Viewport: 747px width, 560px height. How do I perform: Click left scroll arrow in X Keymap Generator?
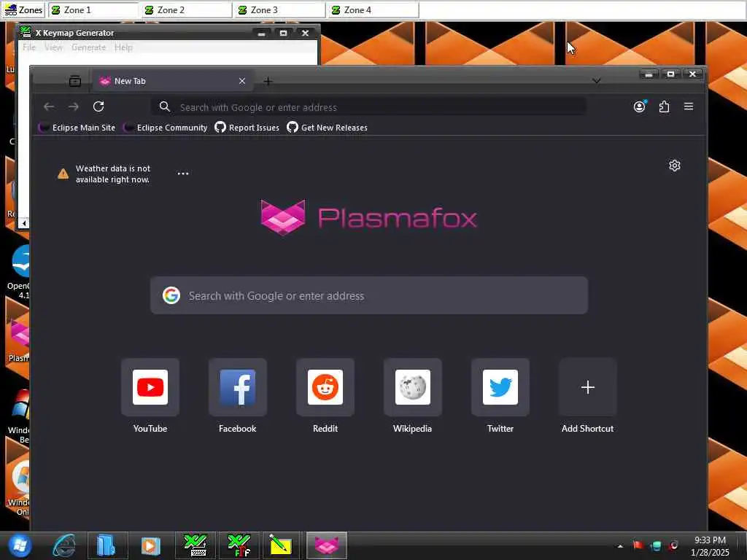pyautogui.click(x=24, y=223)
